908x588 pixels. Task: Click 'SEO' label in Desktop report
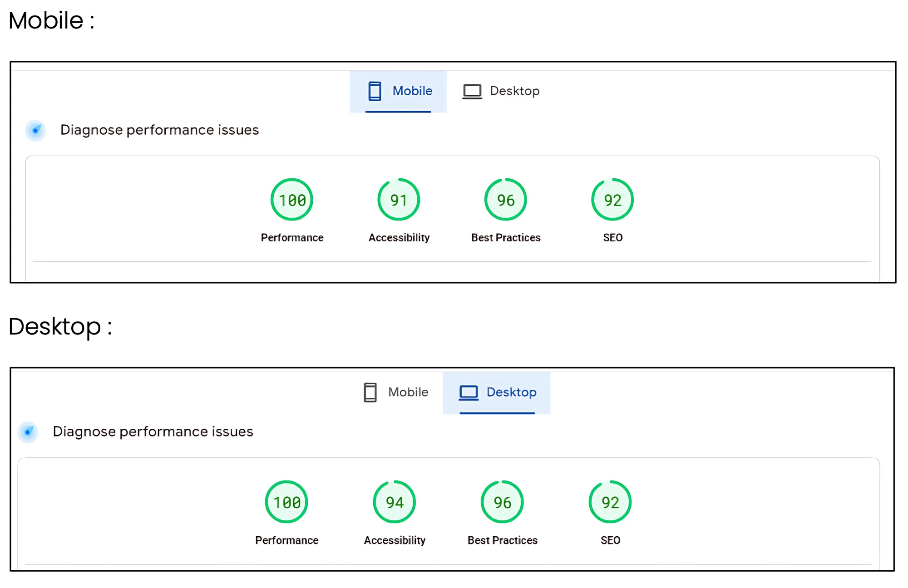[x=611, y=540]
